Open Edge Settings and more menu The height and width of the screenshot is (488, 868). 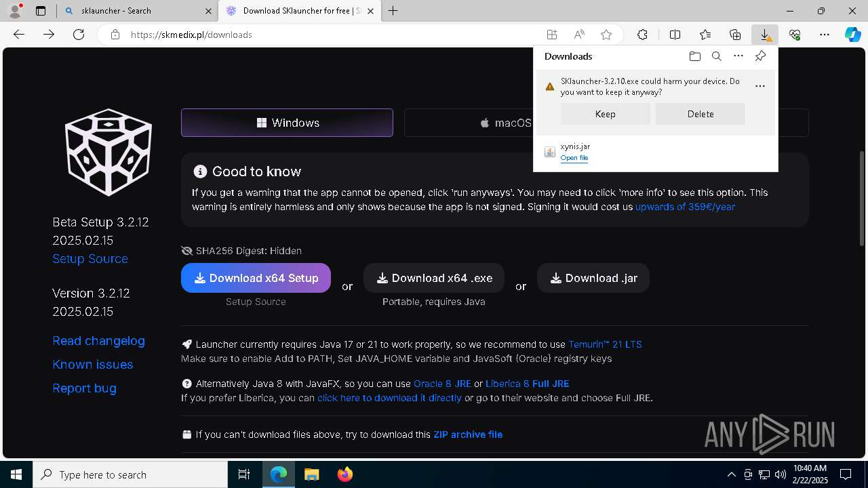[x=825, y=35]
